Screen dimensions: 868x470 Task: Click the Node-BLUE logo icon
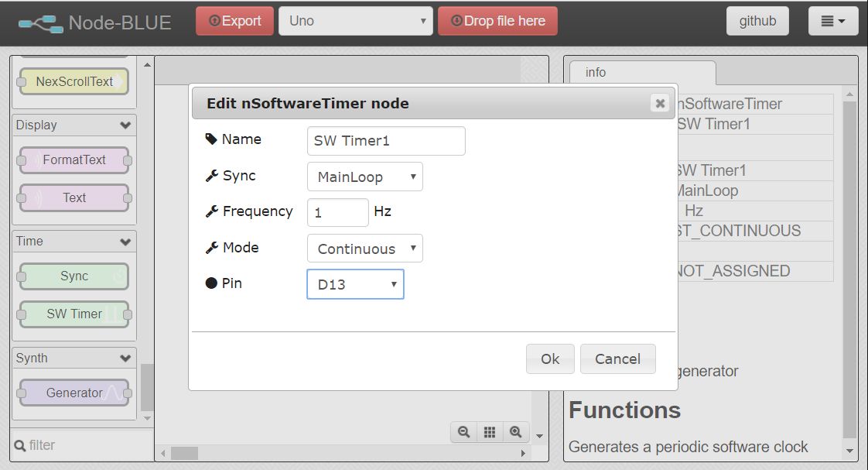click(40, 23)
